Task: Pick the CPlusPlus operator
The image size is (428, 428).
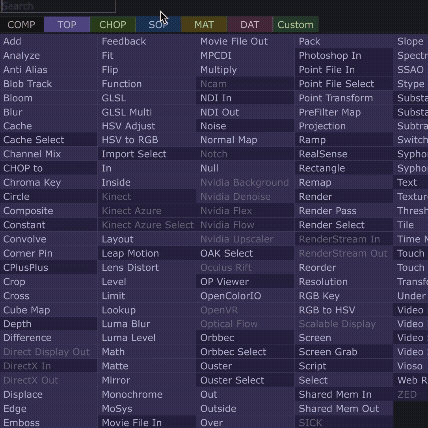Action: (49, 268)
